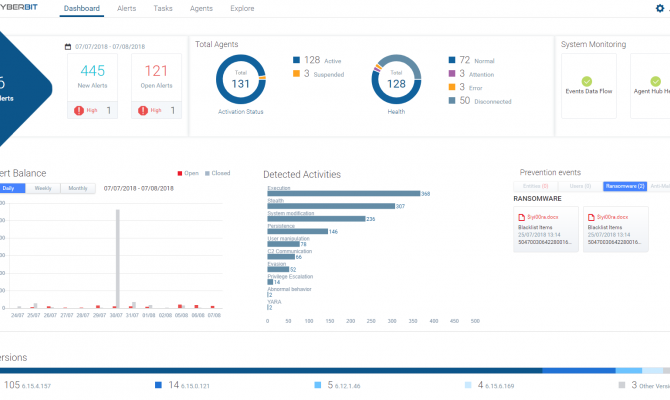
Task: Click the 4 agents version 6.15.6.169 swatch
Action: (468, 385)
